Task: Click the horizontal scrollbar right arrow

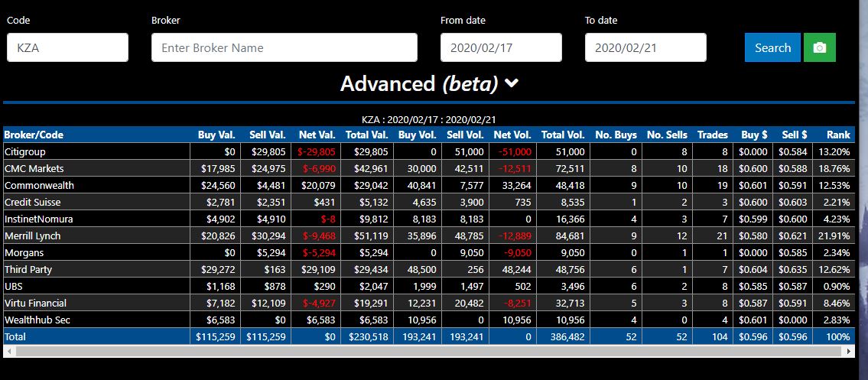Action: (x=850, y=351)
